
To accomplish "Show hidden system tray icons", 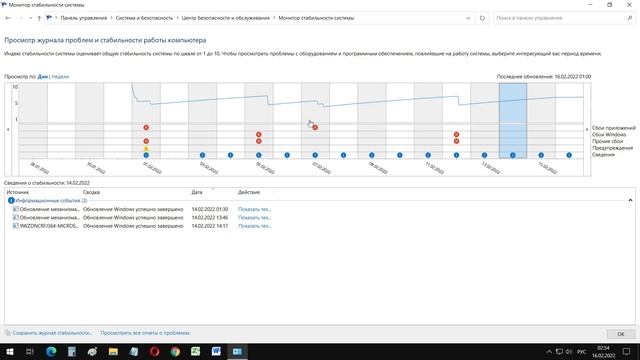I will point(549,351).
